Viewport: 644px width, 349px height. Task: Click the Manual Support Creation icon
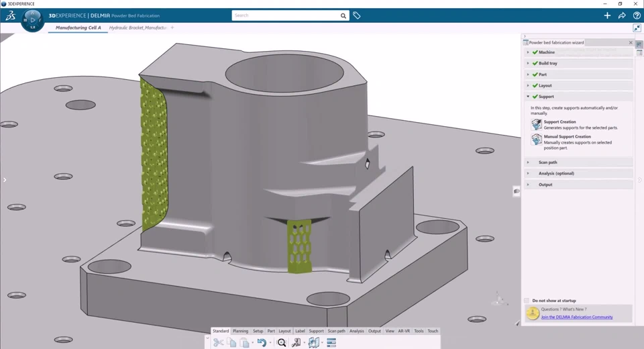537,140
